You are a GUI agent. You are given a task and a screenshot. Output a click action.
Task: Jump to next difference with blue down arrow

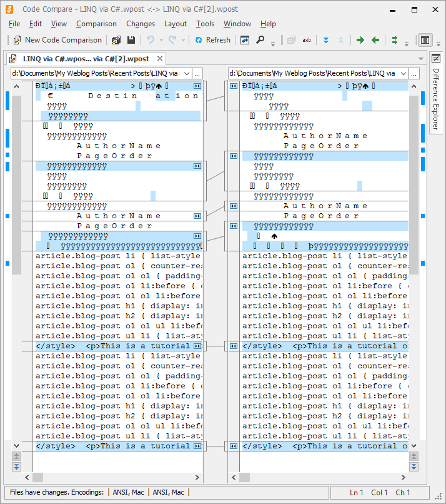[326, 40]
